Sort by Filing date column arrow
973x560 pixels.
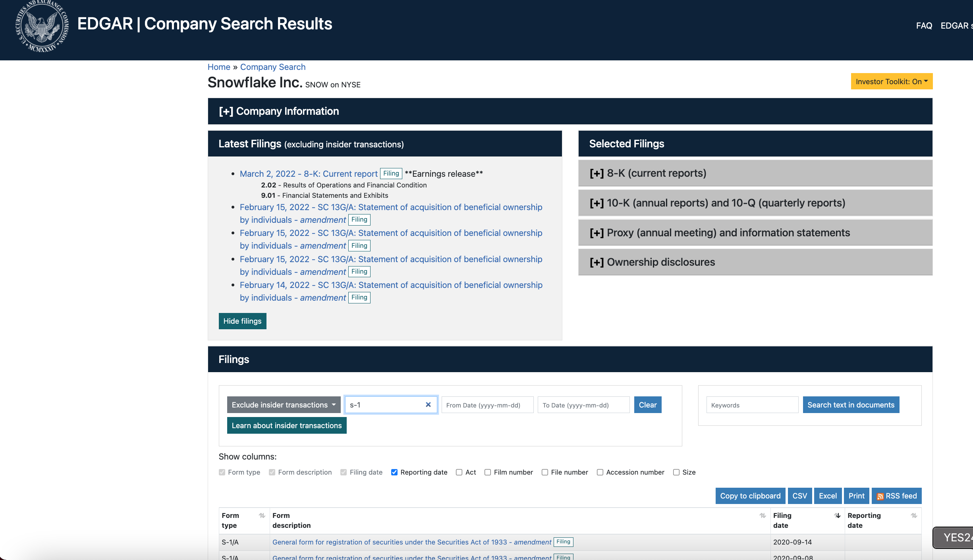(x=837, y=516)
